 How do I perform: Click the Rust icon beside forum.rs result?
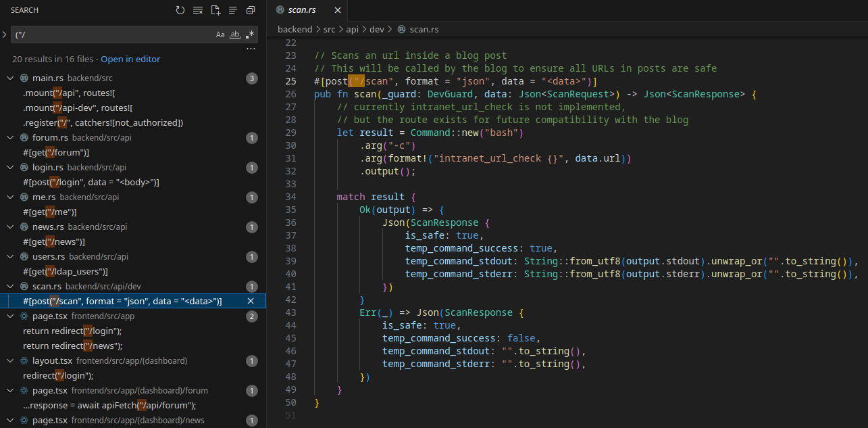pyautogui.click(x=24, y=138)
